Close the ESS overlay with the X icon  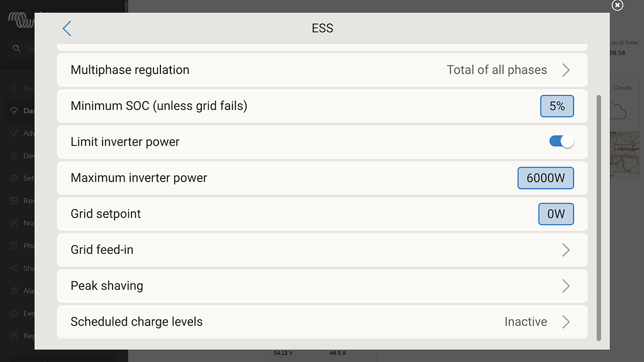(618, 6)
